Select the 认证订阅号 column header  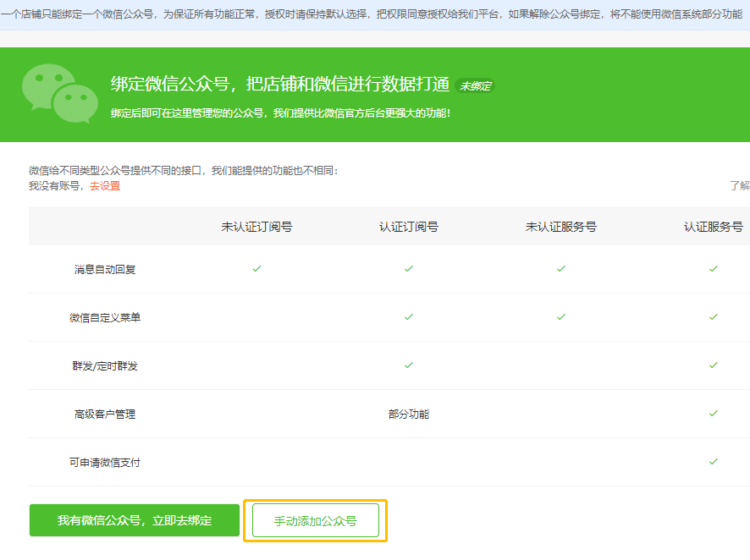409,227
